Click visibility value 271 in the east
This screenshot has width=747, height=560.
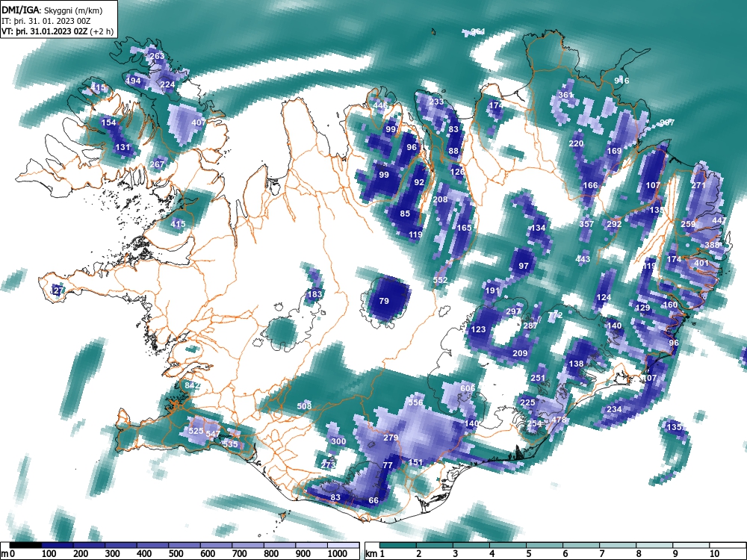click(698, 185)
